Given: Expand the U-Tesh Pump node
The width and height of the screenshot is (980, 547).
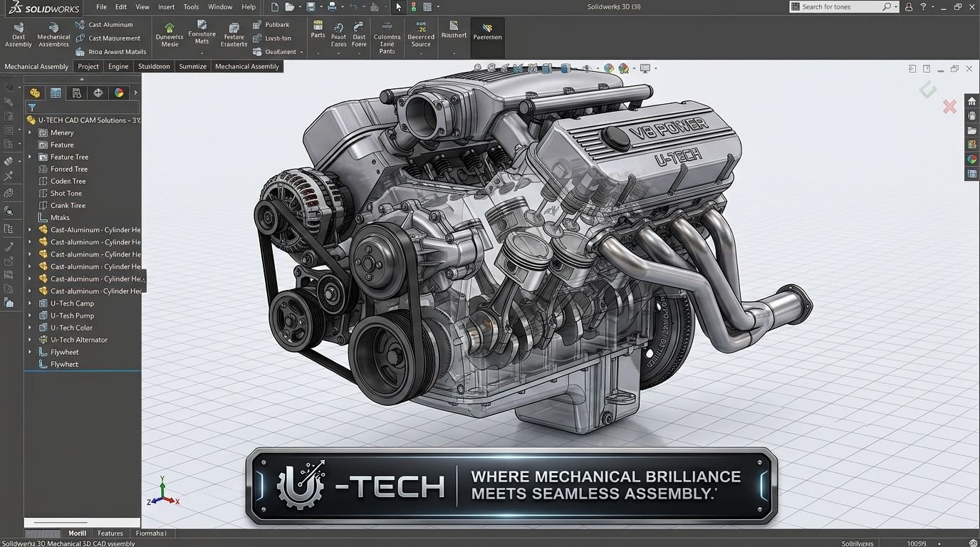Looking at the screenshot, I should [x=30, y=316].
